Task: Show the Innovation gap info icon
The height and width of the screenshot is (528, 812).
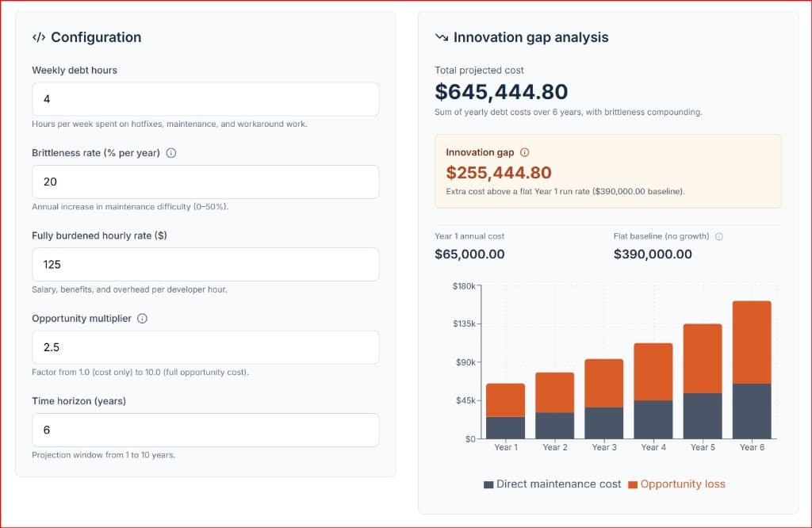Action: 525,152
